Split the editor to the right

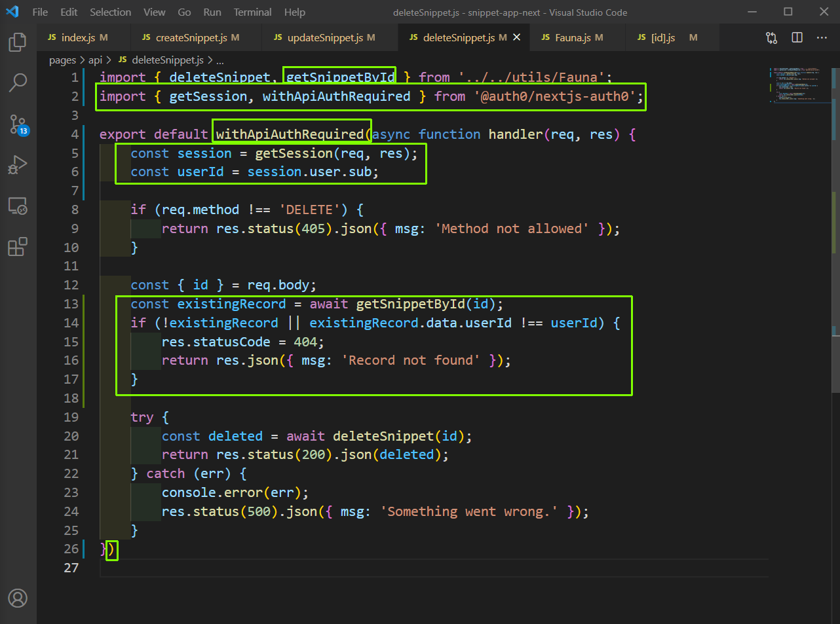pos(797,38)
